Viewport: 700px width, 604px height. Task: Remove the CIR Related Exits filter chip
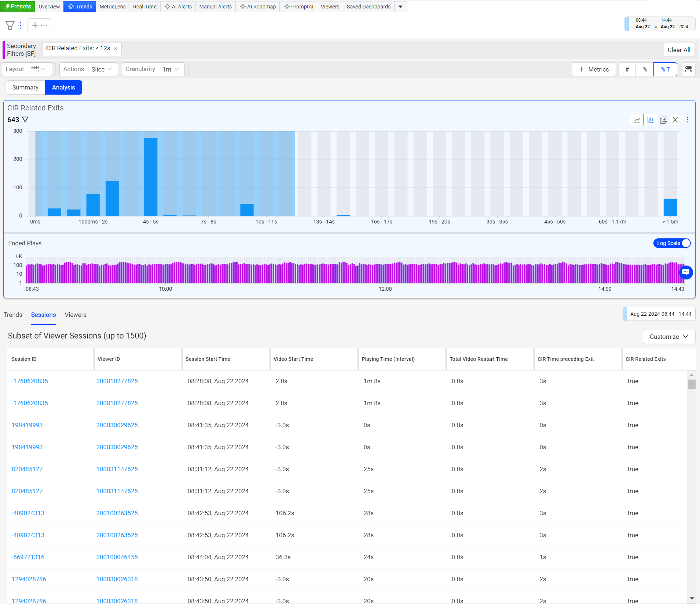(x=116, y=48)
